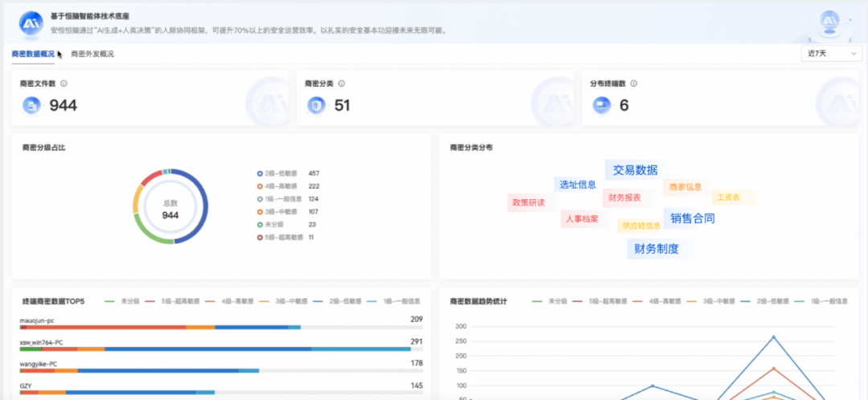Click the shield icon next to 51

click(317, 105)
